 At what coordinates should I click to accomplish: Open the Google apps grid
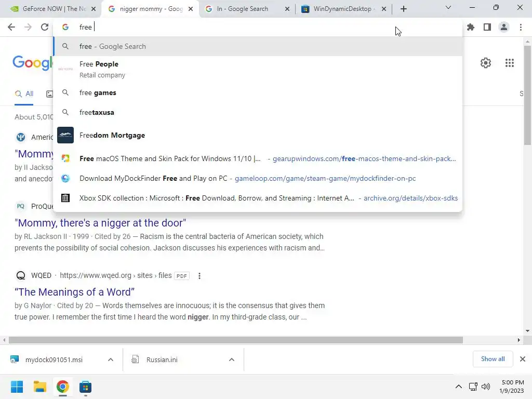(x=509, y=63)
